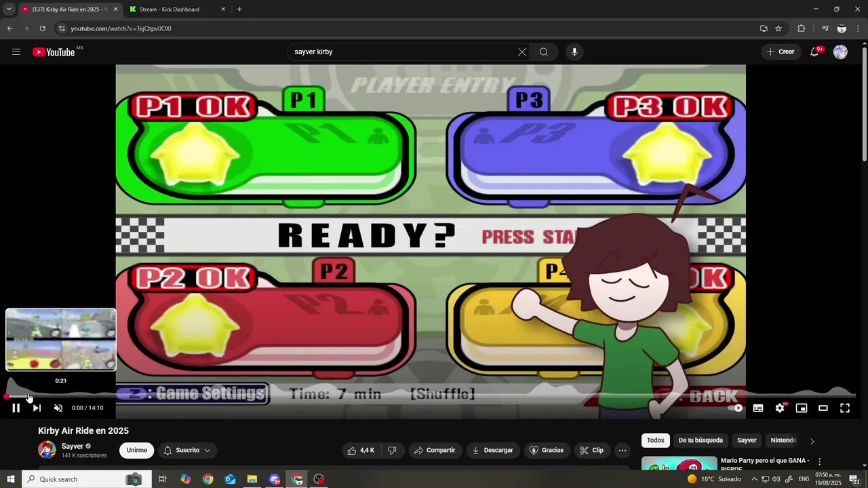Show hidden system tray icons
This screenshot has width=868, height=488.
click(754, 479)
